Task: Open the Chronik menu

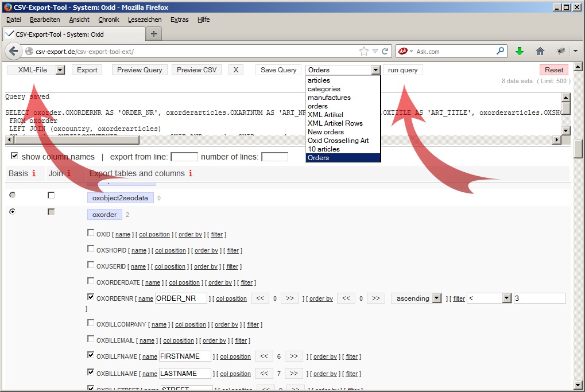Action: [x=109, y=20]
